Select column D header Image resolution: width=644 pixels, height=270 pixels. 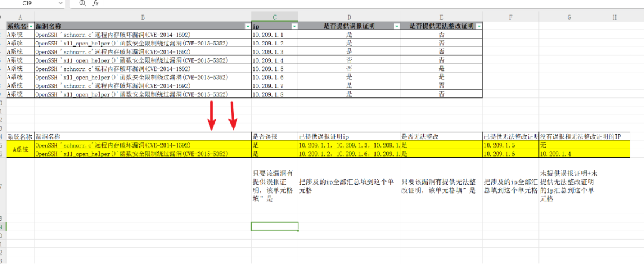(349, 17)
